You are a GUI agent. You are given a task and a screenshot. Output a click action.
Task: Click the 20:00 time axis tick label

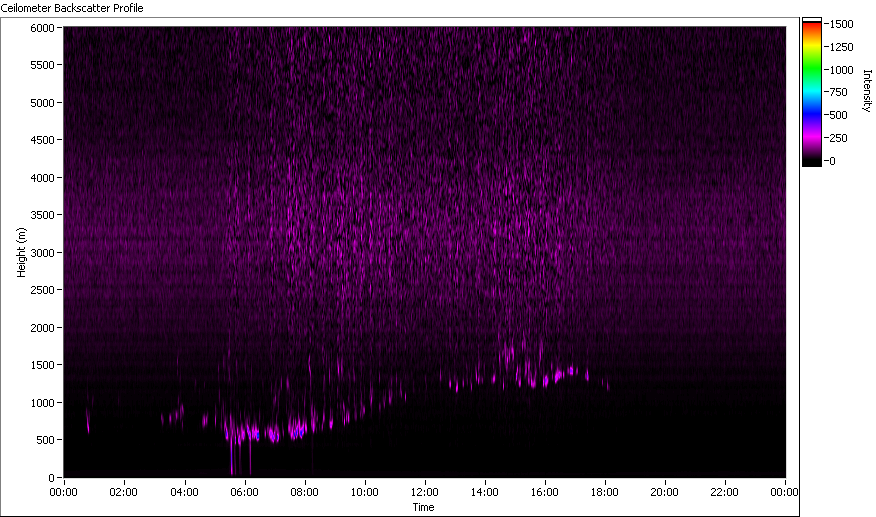pyautogui.click(x=664, y=492)
